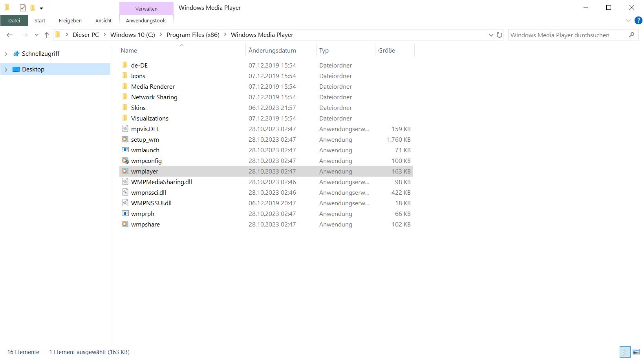Click the Media Renderer folder icon
This screenshot has width=644, height=358.
(125, 86)
